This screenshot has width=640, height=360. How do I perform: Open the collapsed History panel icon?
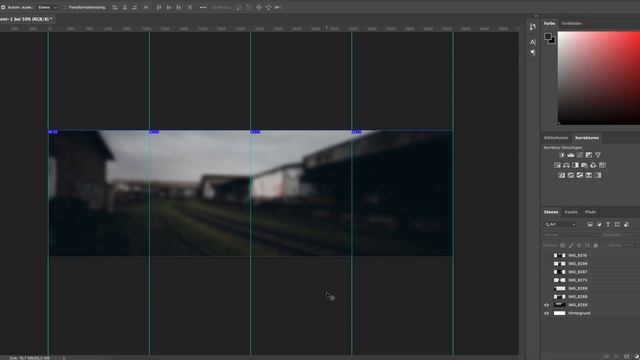click(x=533, y=27)
